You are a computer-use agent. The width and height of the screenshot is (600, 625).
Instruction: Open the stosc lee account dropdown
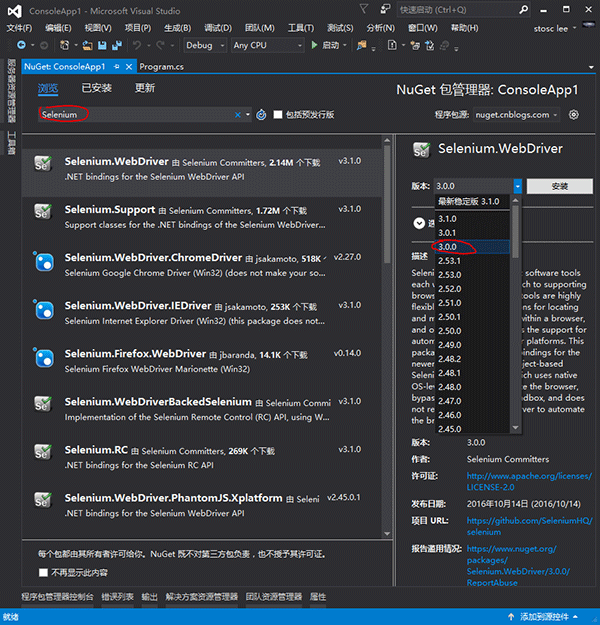tap(555, 29)
